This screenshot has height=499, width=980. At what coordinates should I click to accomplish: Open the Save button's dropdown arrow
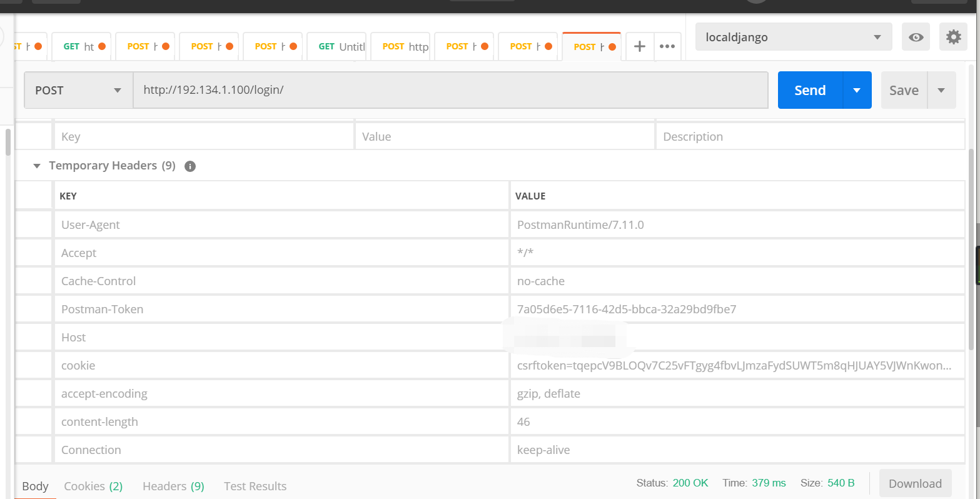(x=941, y=89)
